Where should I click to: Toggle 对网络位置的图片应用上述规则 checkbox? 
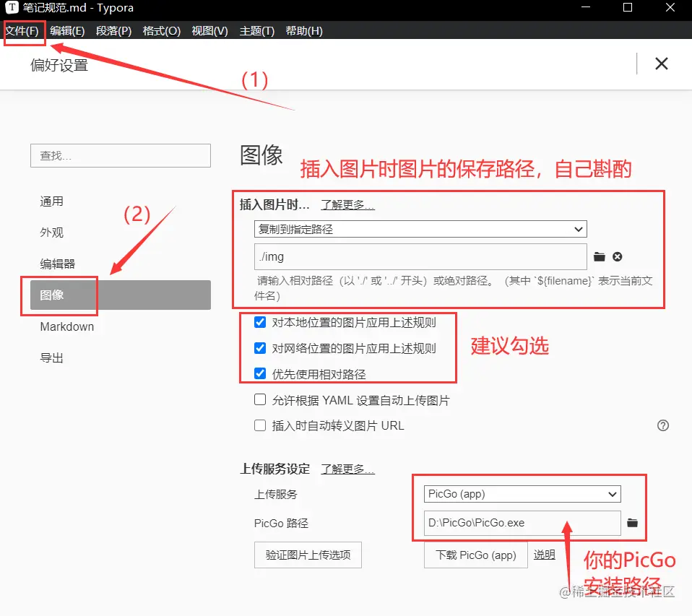pos(260,348)
